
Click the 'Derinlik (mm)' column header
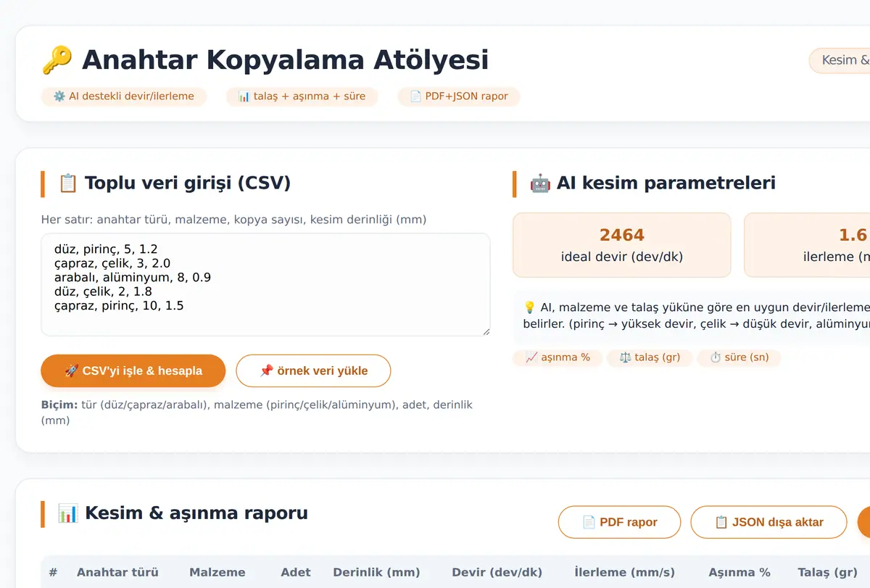click(377, 572)
